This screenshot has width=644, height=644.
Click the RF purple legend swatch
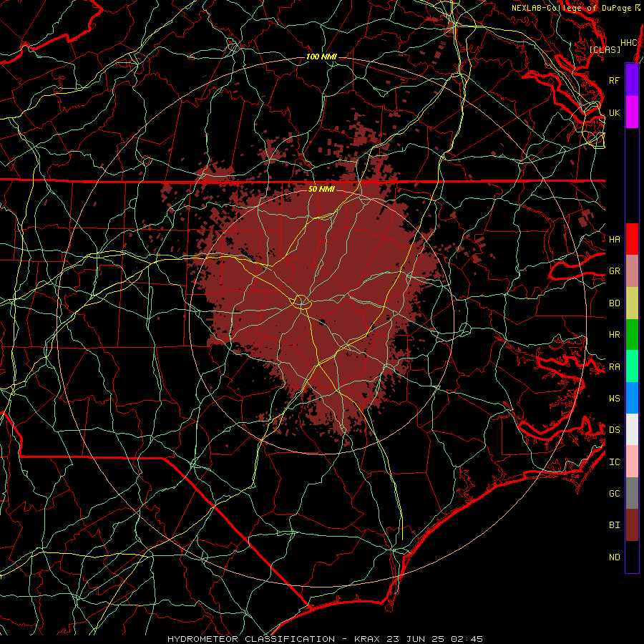pyautogui.click(x=632, y=80)
